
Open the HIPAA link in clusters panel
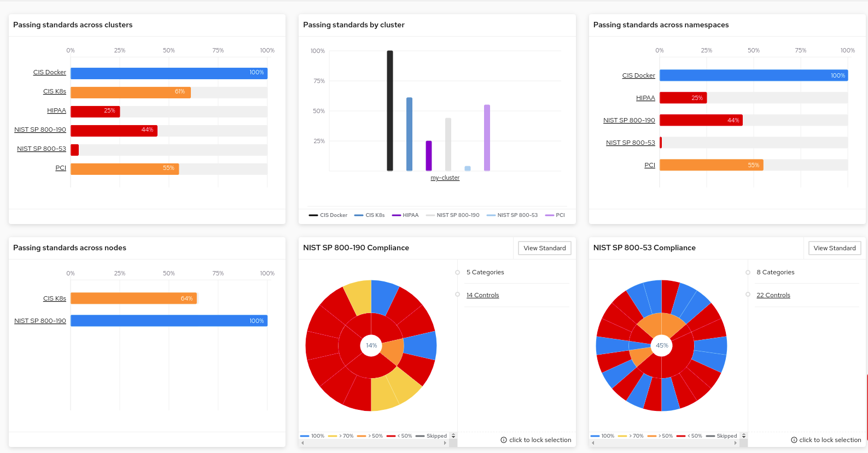(x=56, y=110)
